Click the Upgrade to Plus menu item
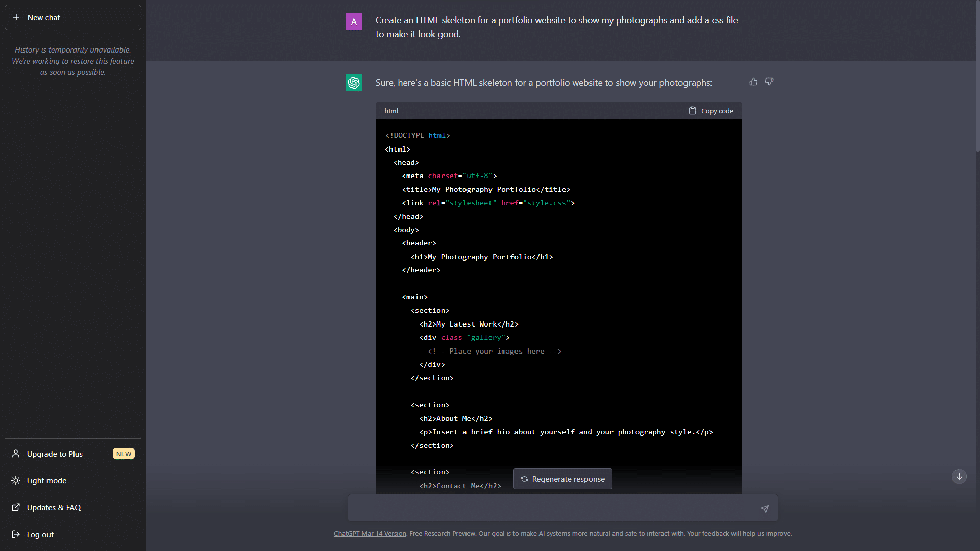Image resolution: width=980 pixels, height=551 pixels. pos(72,453)
